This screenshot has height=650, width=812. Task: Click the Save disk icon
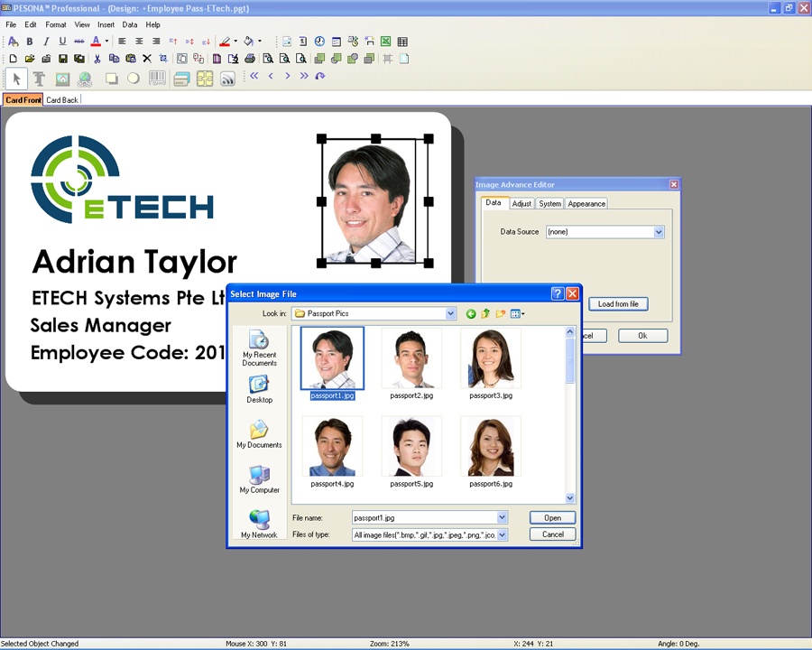63,59
